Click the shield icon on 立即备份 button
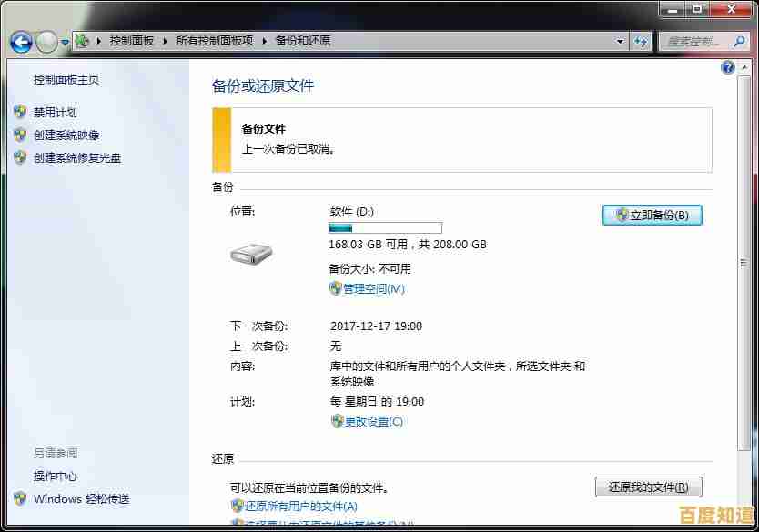Viewport: 759px width, 532px height. [621, 215]
